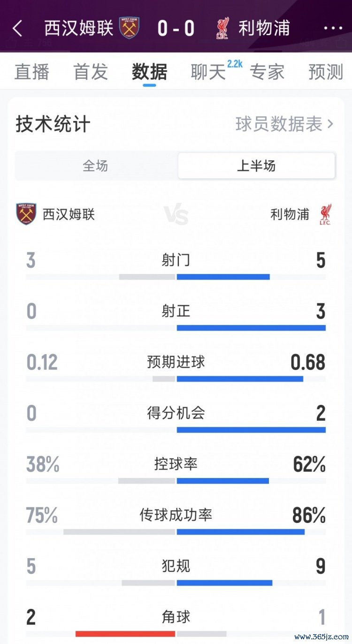Viewport: 352px width, 644px height.
Task: Go to the 预测 predictions tab
Action: (326, 72)
